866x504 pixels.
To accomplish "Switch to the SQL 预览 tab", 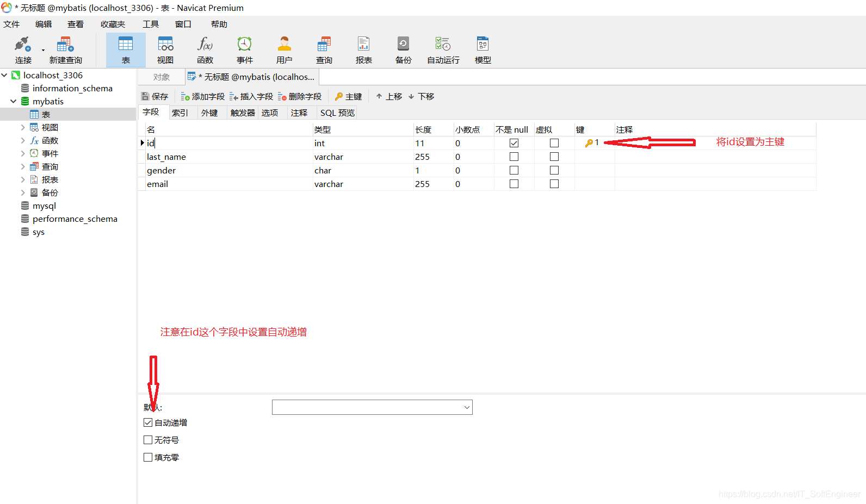I will pos(337,113).
